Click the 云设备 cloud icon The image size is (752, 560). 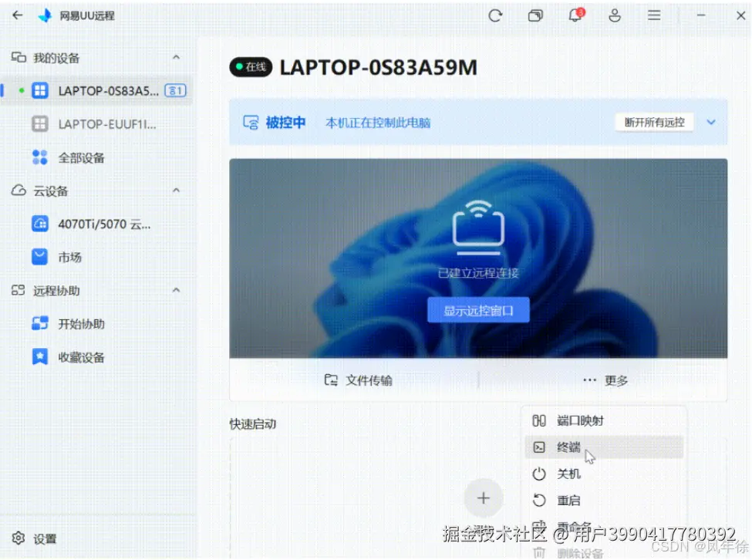[19, 191]
